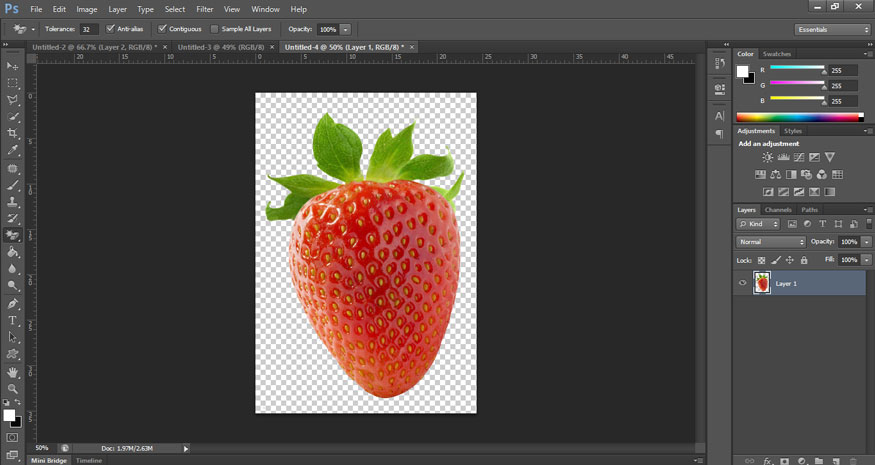
Task: Hide Layer 1 using eye icon
Action: (742, 284)
